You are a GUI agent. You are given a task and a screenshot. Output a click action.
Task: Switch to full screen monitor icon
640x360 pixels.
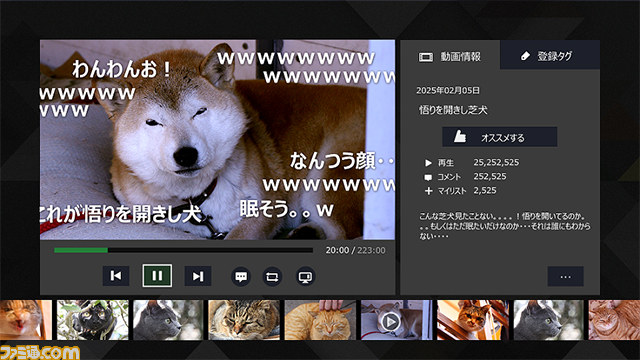(305, 277)
